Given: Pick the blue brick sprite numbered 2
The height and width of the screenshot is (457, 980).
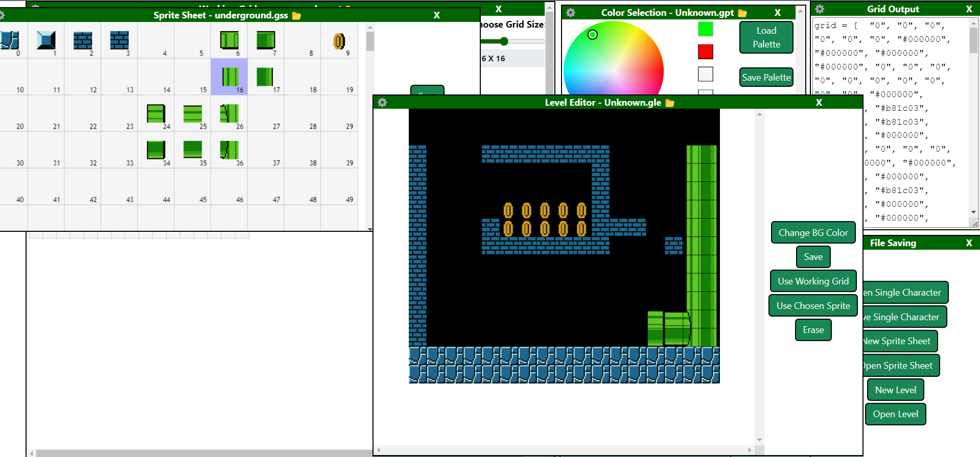Looking at the screenshot, I should 83,40.
